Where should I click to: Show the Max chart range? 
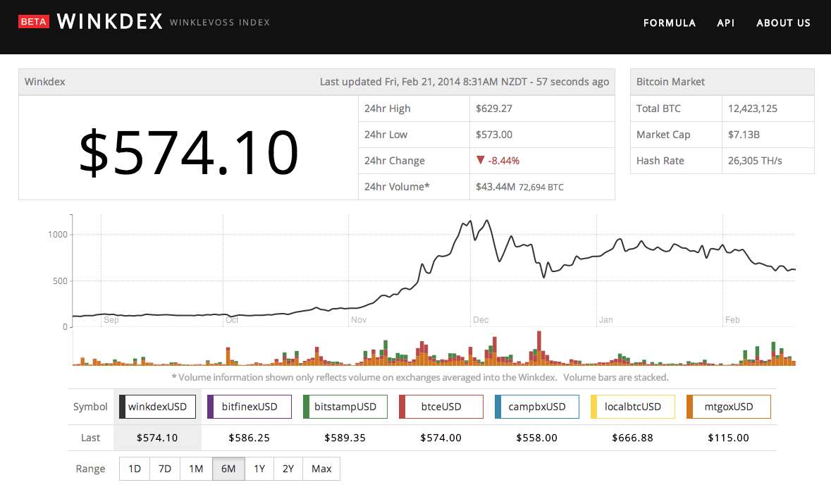click(x=321, y=469)
